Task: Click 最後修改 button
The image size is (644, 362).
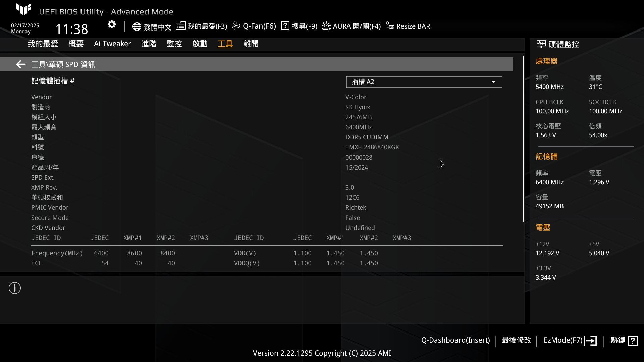Action: point(517,340)
